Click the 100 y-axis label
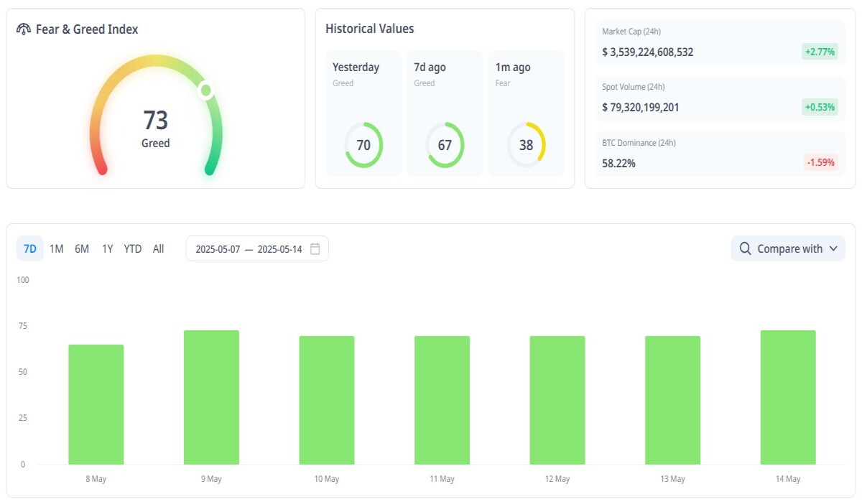Image resolution: width=862 pixels, height=504 pixels. click(23, 280)
